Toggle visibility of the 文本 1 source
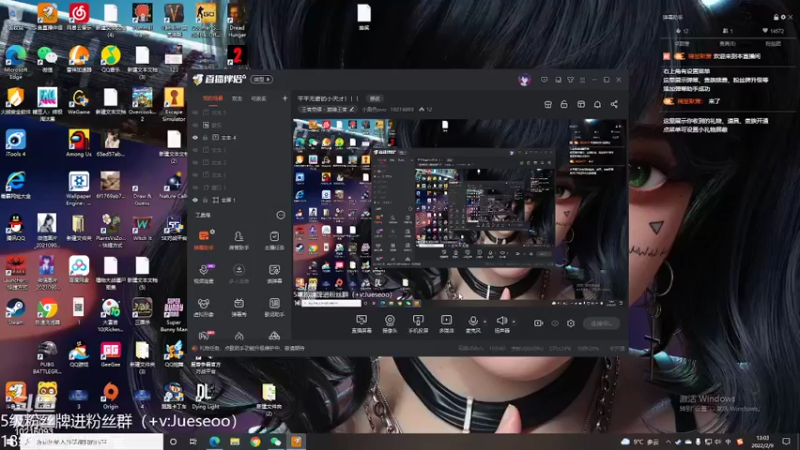 click(195, 175)
